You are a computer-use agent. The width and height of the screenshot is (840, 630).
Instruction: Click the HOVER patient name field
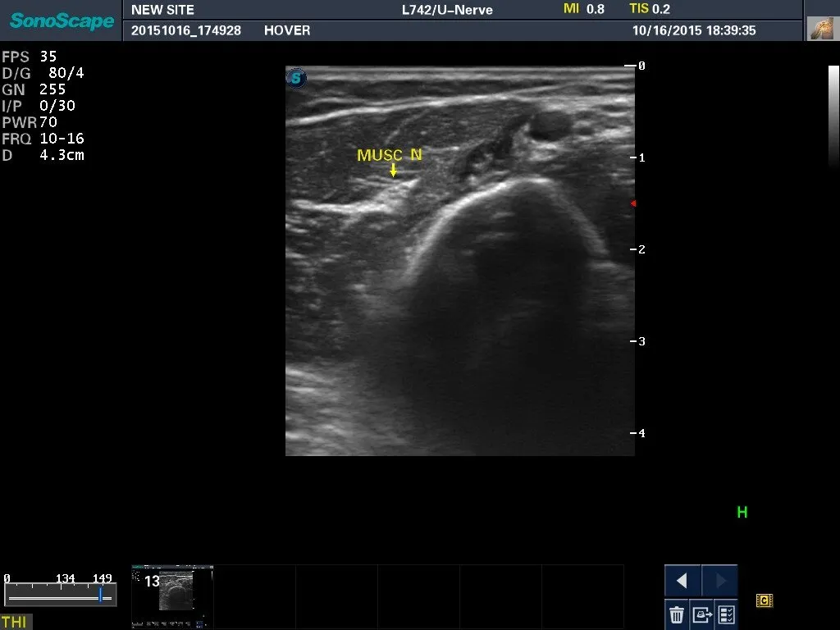287,30
